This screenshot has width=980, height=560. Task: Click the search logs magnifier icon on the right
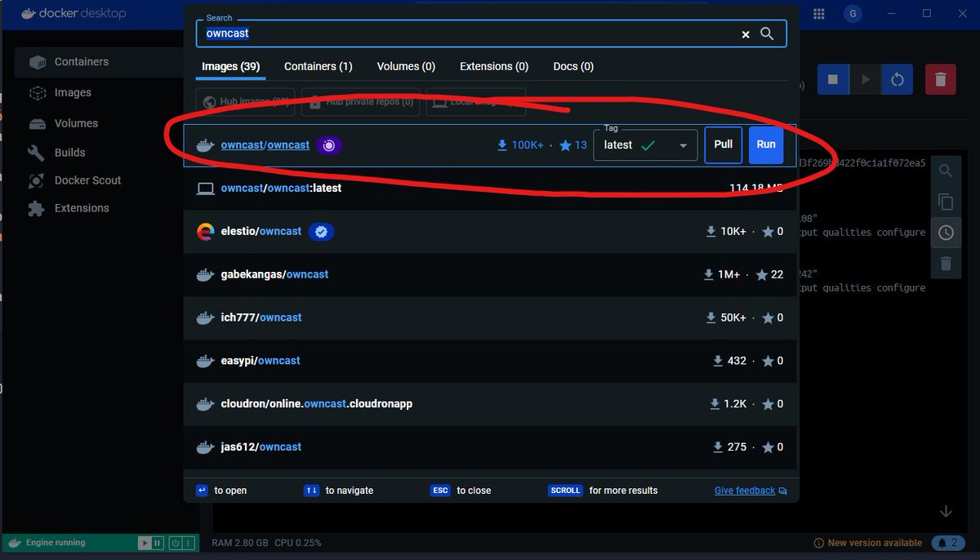pos(946,171)
